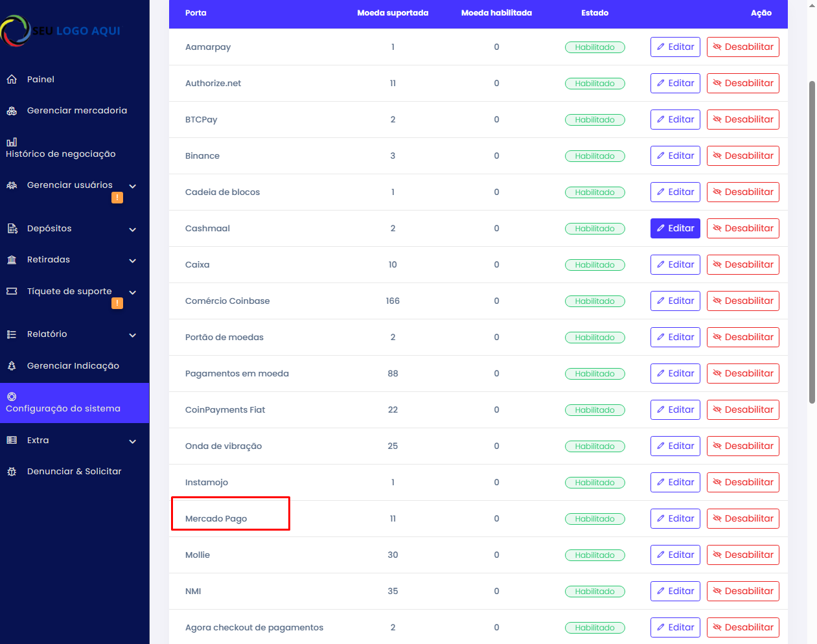The width and height of the screenshot is (817, 644).
Task: Expand the Depósitos submenu
Action: click(133, 229)
